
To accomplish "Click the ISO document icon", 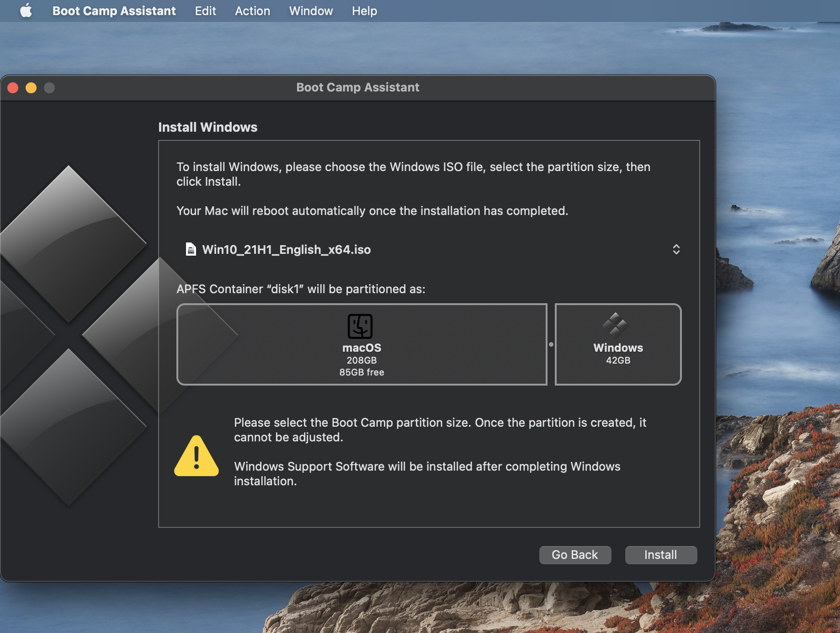I will coord(191,249).
